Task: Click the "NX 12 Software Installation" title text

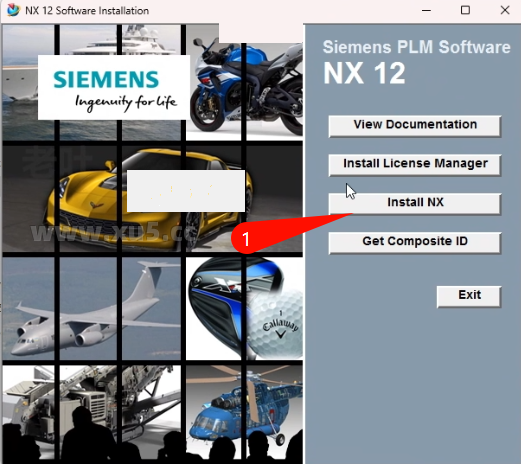Action: click(87, 11)
